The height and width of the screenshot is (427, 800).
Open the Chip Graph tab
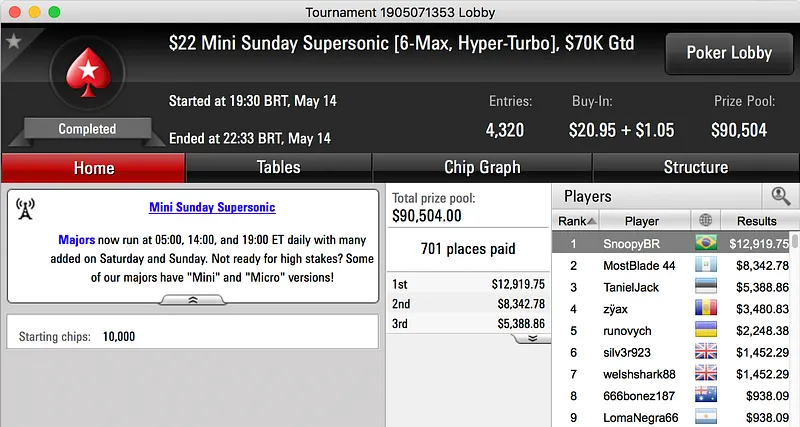(x=482, y=167)
